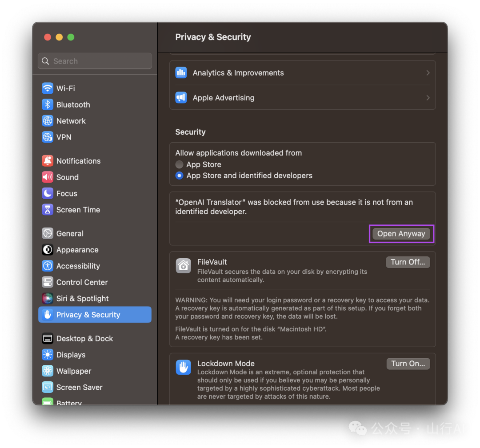Expand the Analytics & Improvements chevron
Screen dimensions: 480x448
[428, 73]
